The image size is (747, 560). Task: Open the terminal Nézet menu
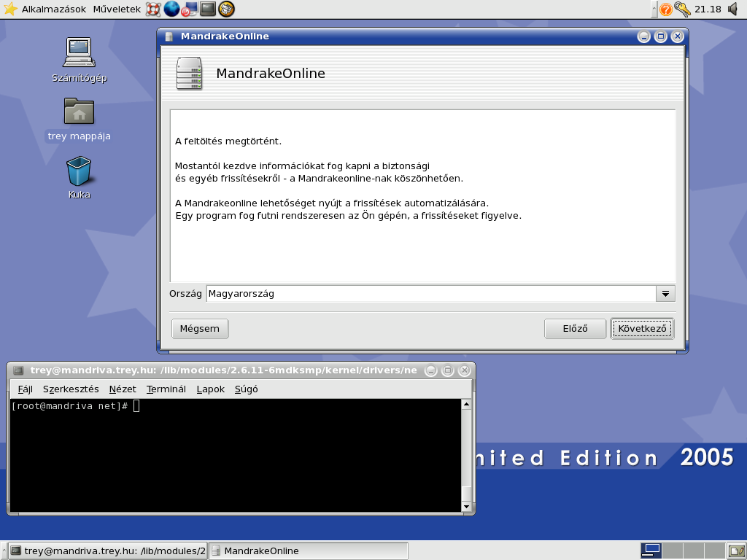coord(123,389)
